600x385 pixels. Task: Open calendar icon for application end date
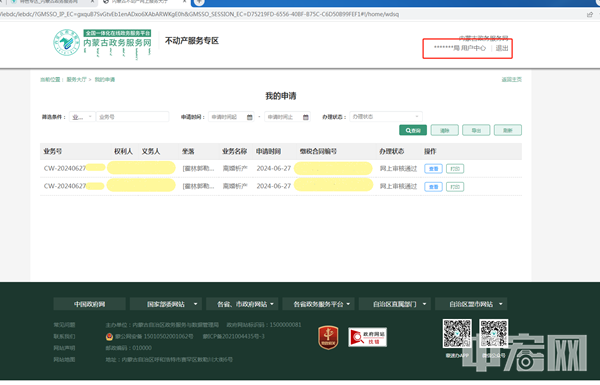[306, 117]
